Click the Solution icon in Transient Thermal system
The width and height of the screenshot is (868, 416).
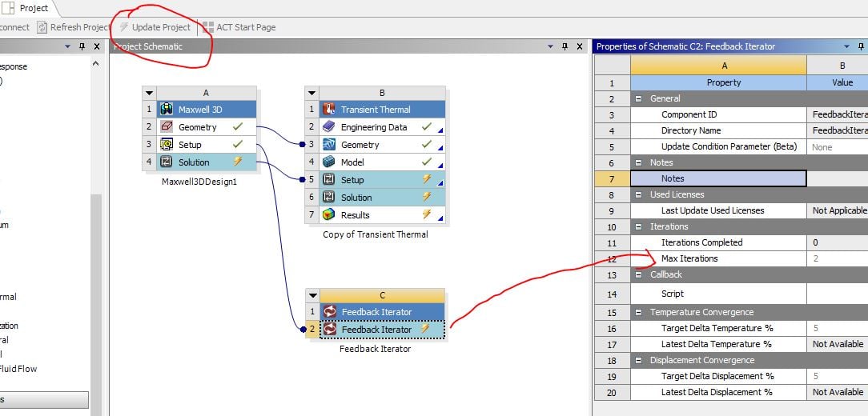coord(329,198)
